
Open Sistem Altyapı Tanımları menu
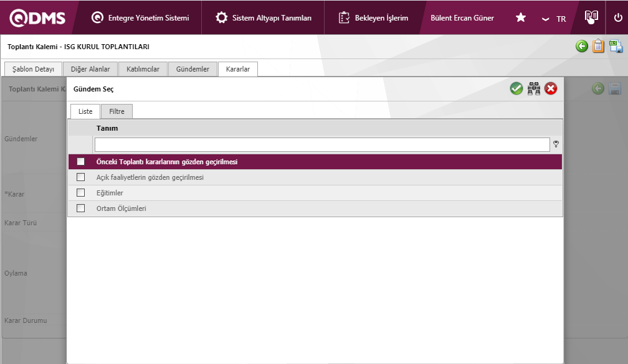263,18
